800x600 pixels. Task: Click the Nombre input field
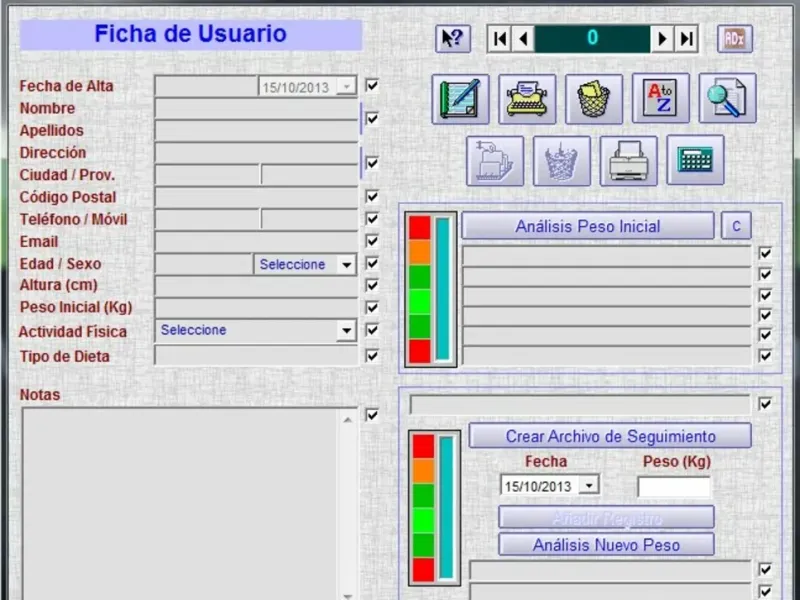257,109
